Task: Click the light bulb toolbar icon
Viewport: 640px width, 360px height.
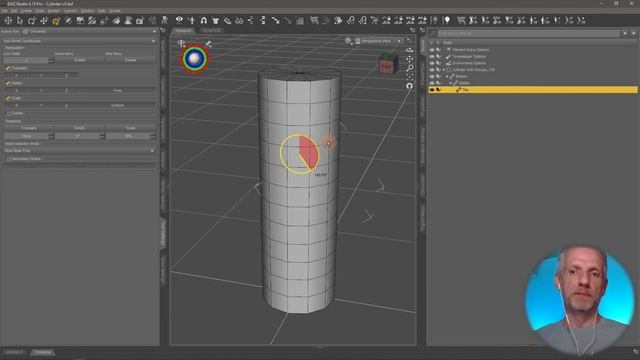Action: pos(447,20)
